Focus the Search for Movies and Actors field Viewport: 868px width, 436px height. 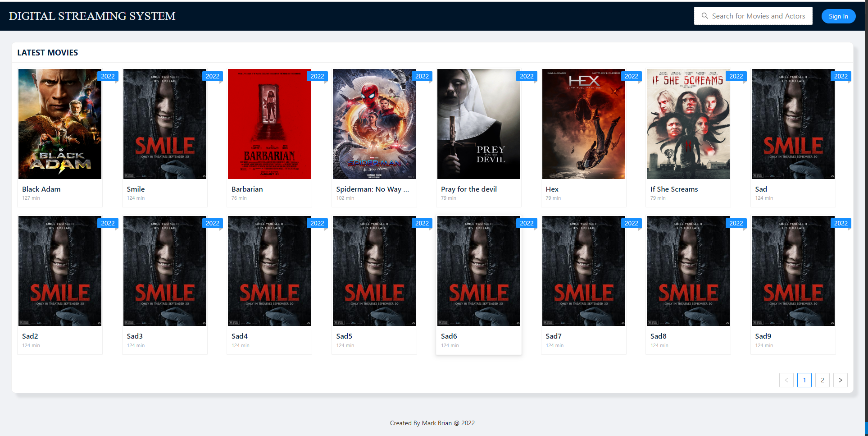tap(758, 16)
